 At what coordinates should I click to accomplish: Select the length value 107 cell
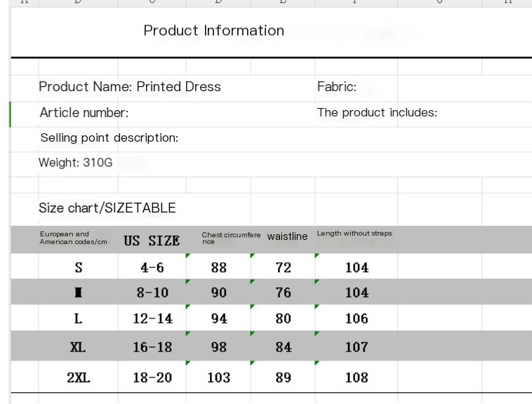point(357,348)
